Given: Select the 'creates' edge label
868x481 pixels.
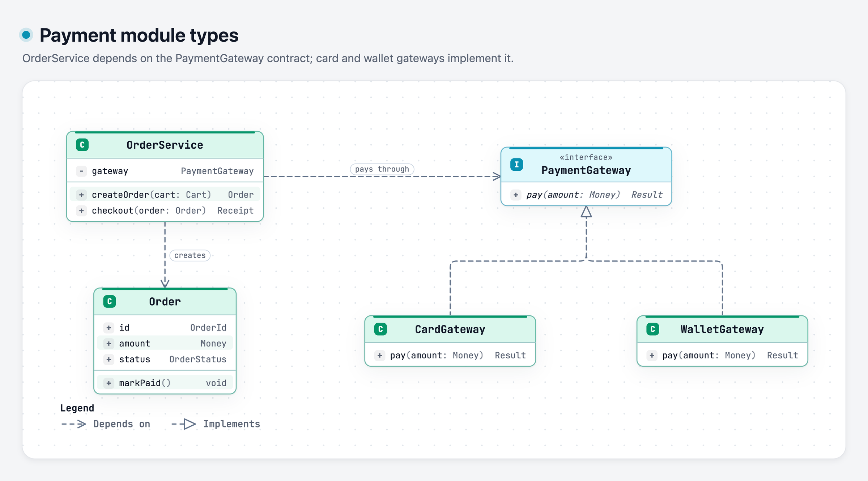Looking at the screenshot, I should pyautogui.click(x=190, y=255).
